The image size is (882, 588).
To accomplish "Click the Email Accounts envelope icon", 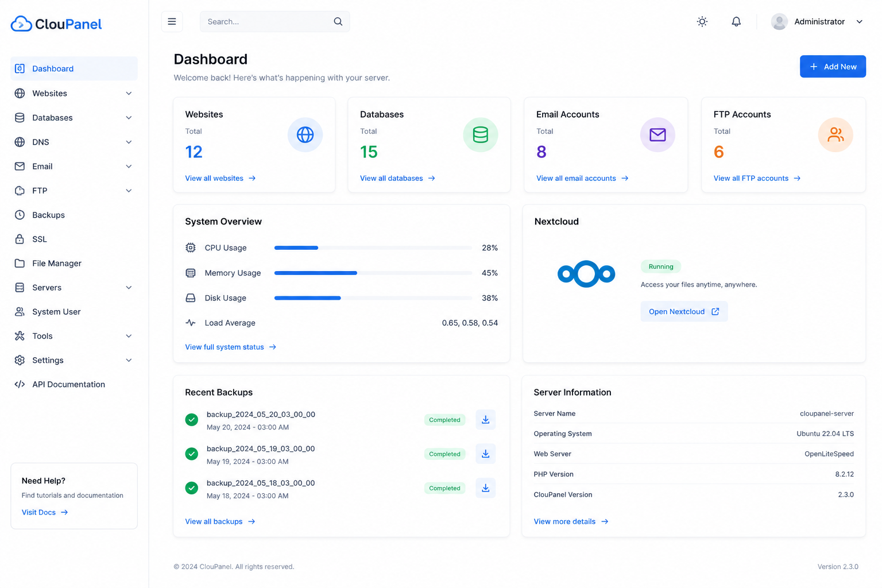I will pyautogui.click(x=657, y=134).
